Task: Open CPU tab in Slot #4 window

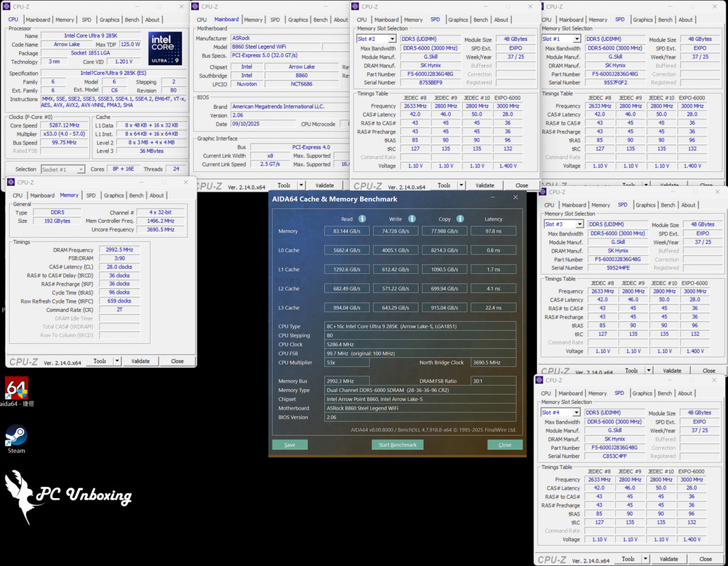Action: click(x=546, y=393)
